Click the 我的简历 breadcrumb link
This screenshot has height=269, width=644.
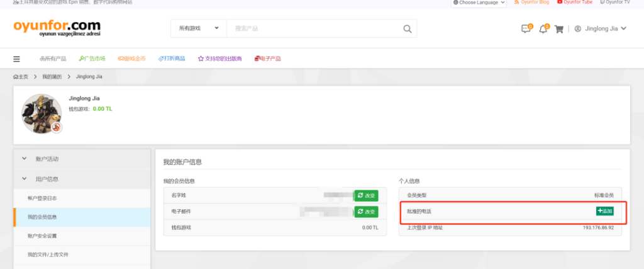pyautogui.click(x=52, y=77)
